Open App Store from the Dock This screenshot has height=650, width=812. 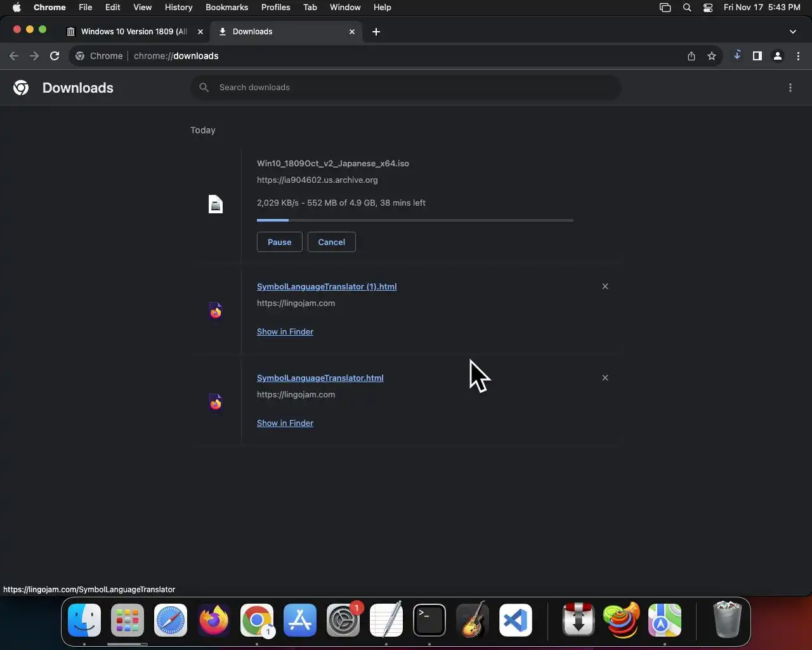300,620
